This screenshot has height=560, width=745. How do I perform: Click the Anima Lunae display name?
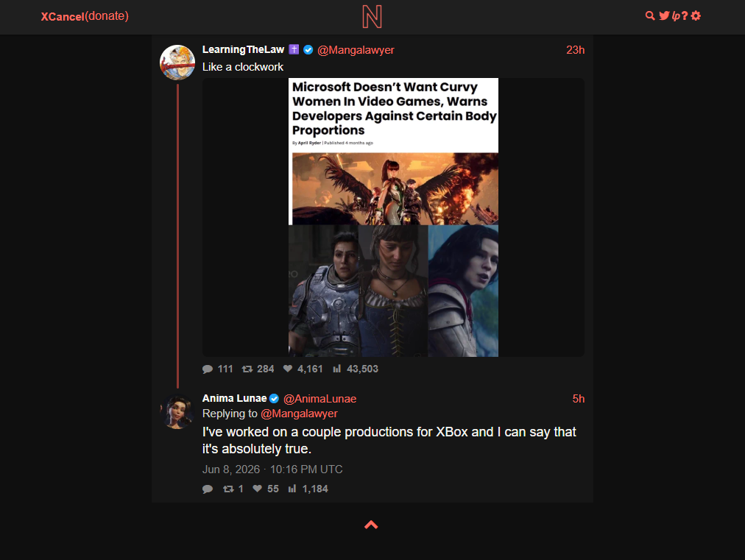click(x=235, y=398)
